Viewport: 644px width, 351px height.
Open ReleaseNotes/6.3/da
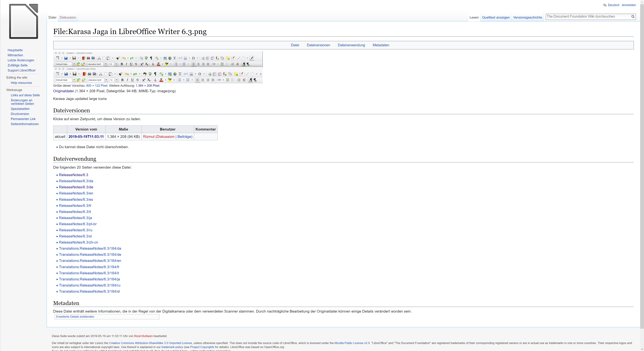coord(76,181)
